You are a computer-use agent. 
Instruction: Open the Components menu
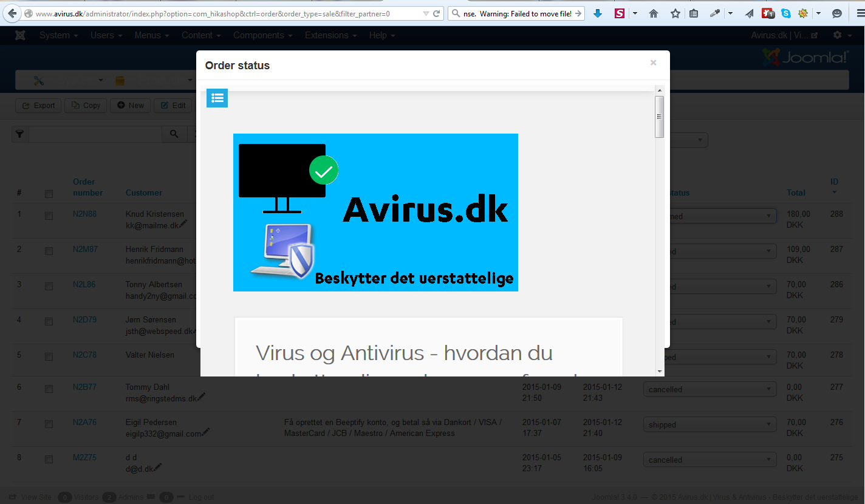pyautogui.click(x=263, y=35)
